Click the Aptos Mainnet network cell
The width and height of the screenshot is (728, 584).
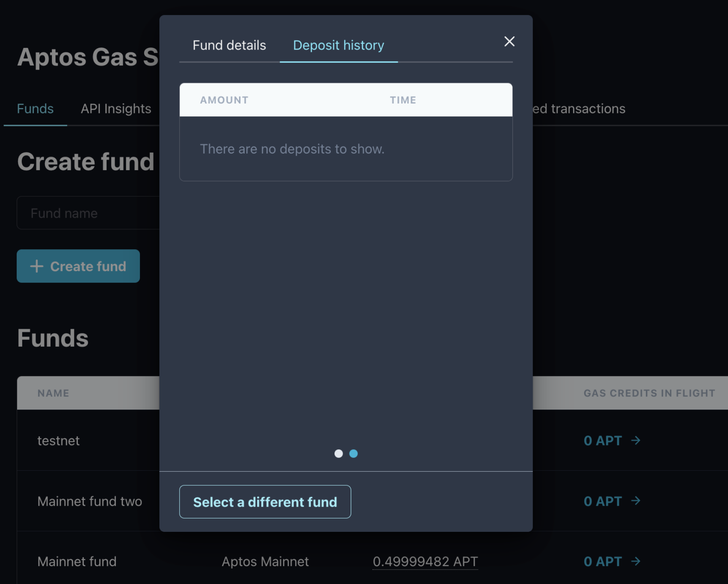pyautogui.click(x=265, y=561)
